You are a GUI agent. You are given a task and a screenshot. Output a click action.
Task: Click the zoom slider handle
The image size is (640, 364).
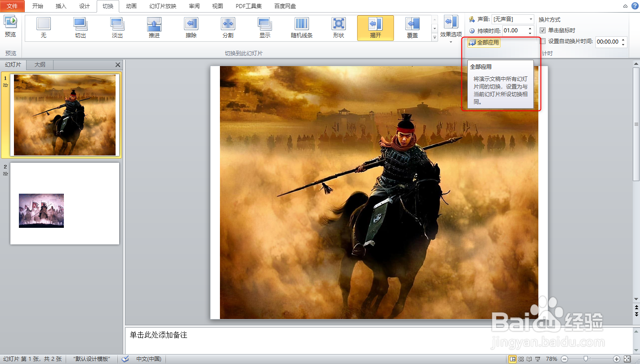pyautogui.click(x=586, y=359)
